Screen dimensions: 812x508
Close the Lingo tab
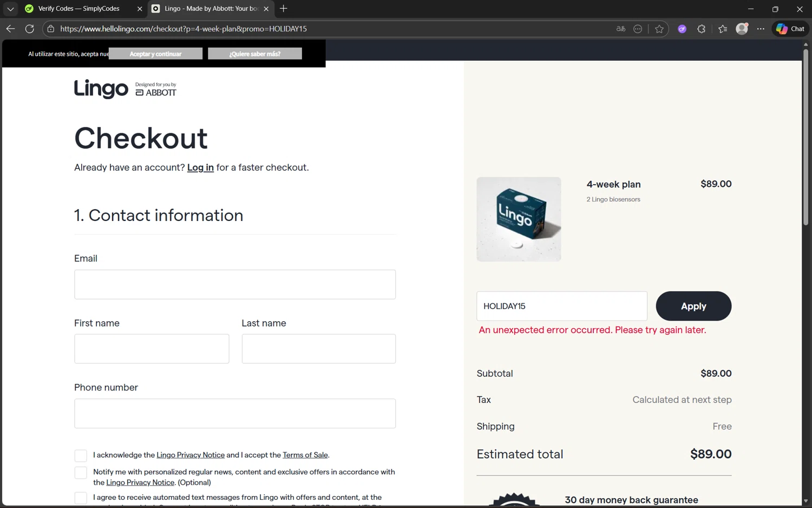pyautogui.click(x=266, y=9)
